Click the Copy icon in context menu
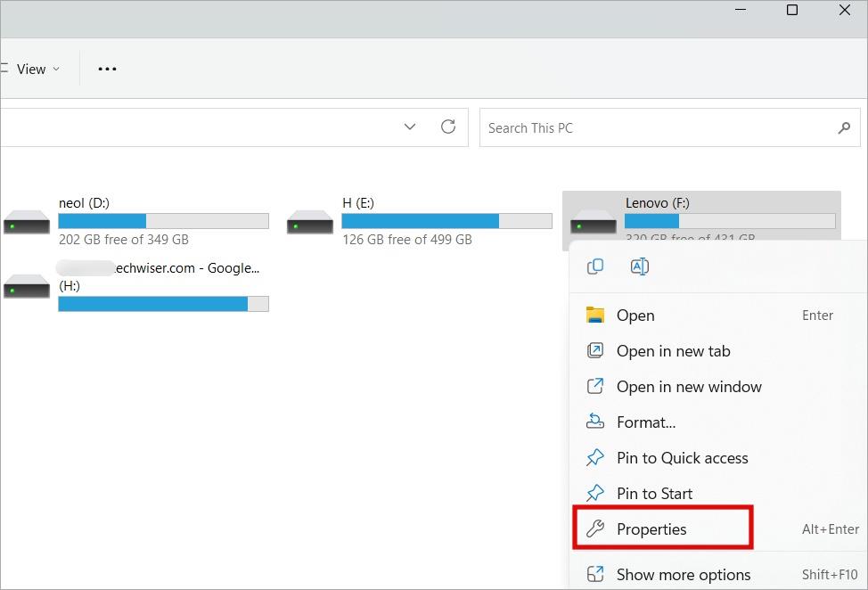 [595, 266]
